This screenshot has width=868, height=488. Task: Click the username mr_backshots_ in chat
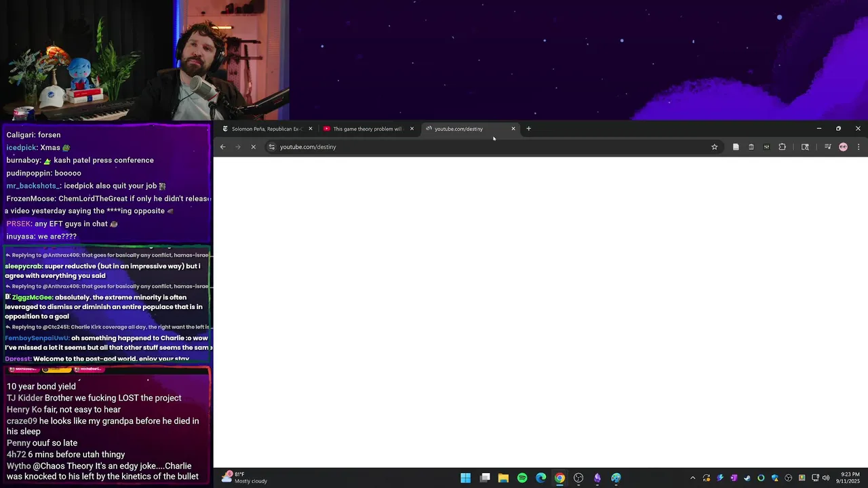click(32, 186)
